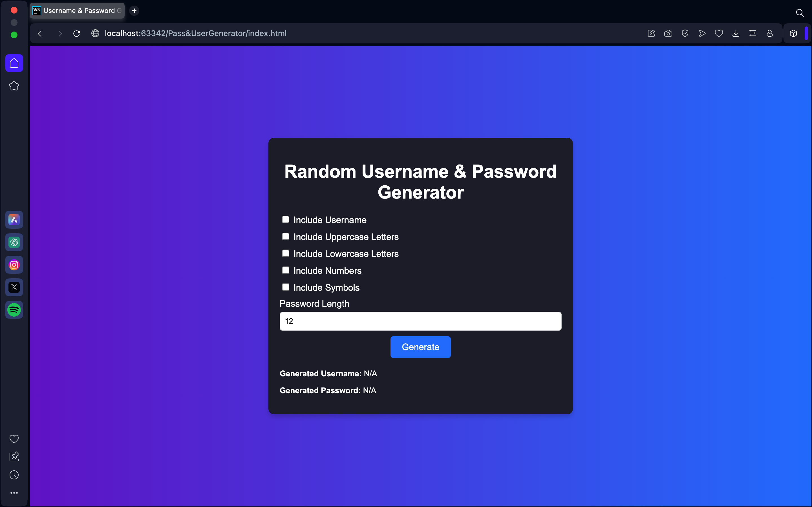Enable the Include Username checkbox
This screenshot has width=812, height=507.
pyautogui.click(x=285, y=219)
